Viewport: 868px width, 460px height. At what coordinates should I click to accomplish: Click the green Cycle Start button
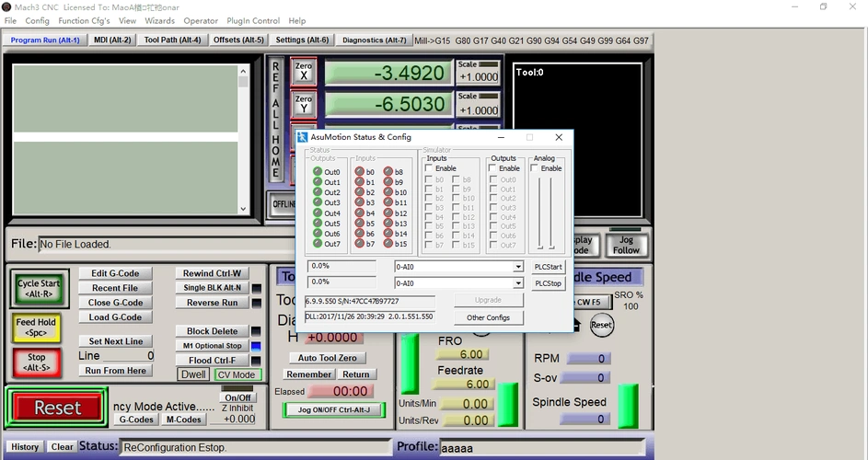click(x=37, y=288)
